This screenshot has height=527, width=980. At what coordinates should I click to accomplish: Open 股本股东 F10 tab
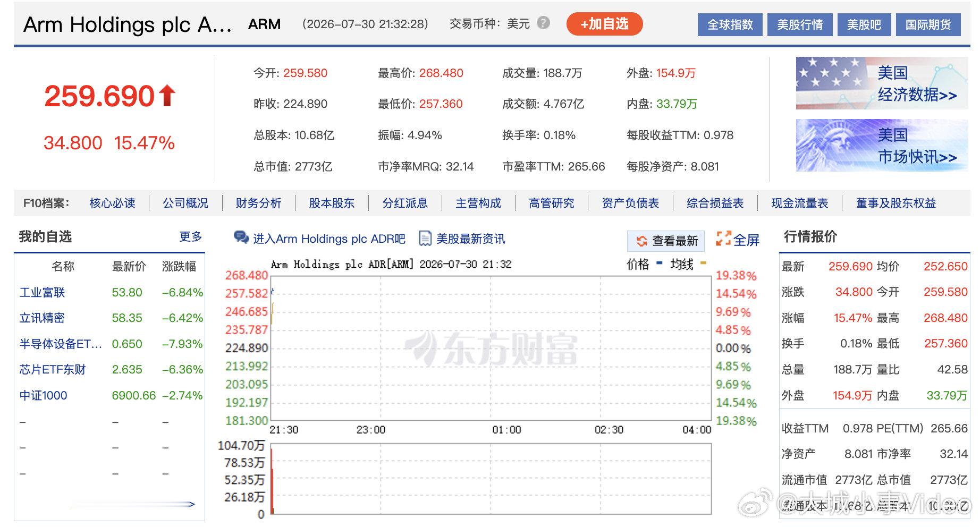pyautogui.click(x=332, y=203)
